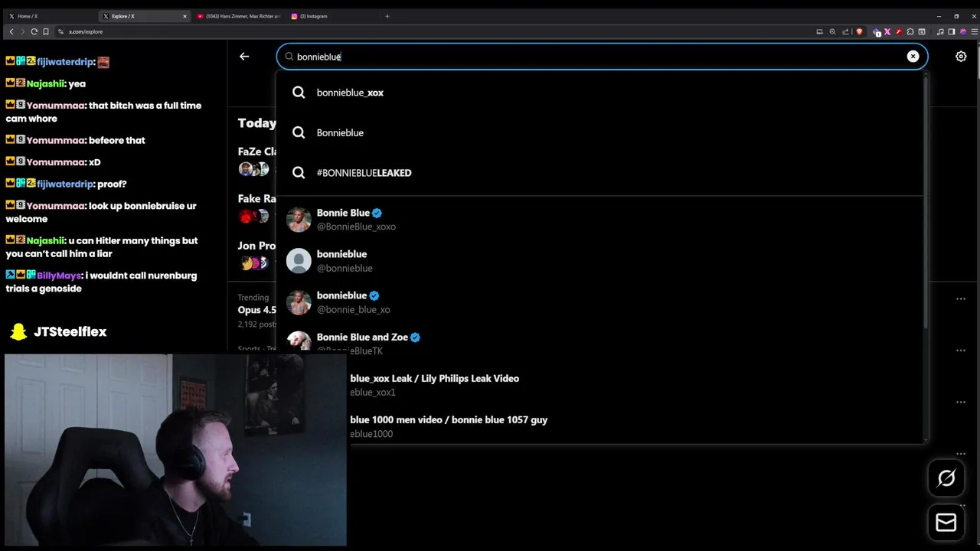Open the Extensions puzzle menu
This screenshot has width=980, height=551.
[910, 31]
